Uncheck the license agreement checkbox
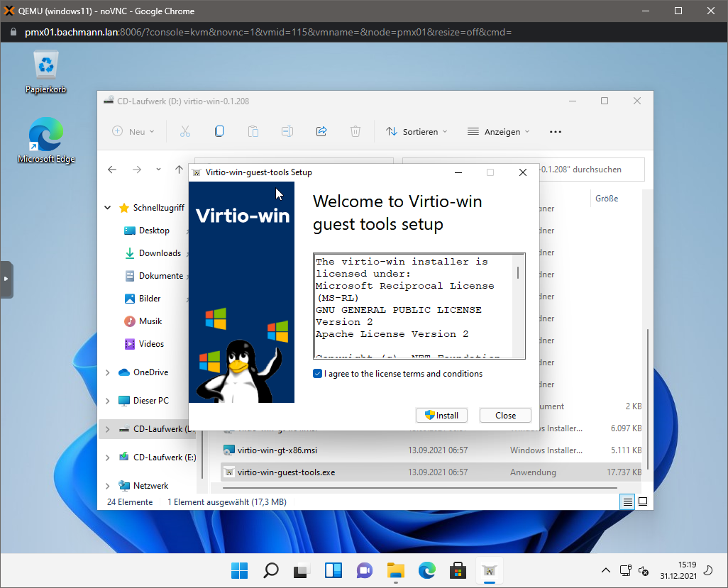The height and width of the screenshot is (588, 728). [318, 374]
